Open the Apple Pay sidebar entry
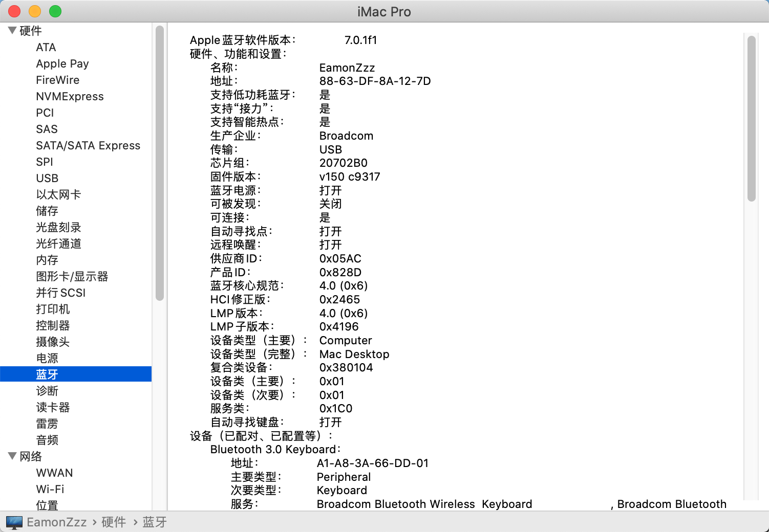 click(62, 63)
